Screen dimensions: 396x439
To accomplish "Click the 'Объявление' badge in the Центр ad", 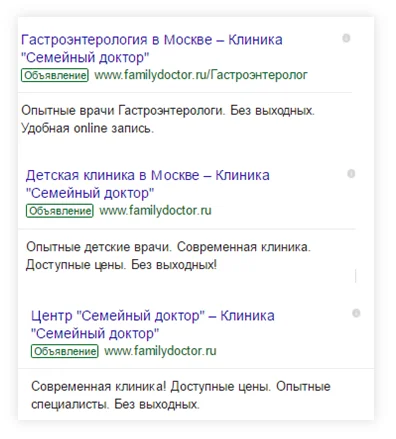I will coord(65,351).
